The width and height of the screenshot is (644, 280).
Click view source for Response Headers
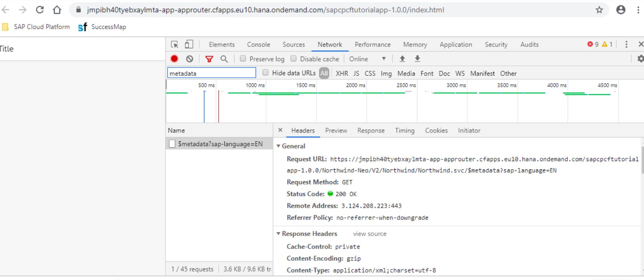(370, 234)
